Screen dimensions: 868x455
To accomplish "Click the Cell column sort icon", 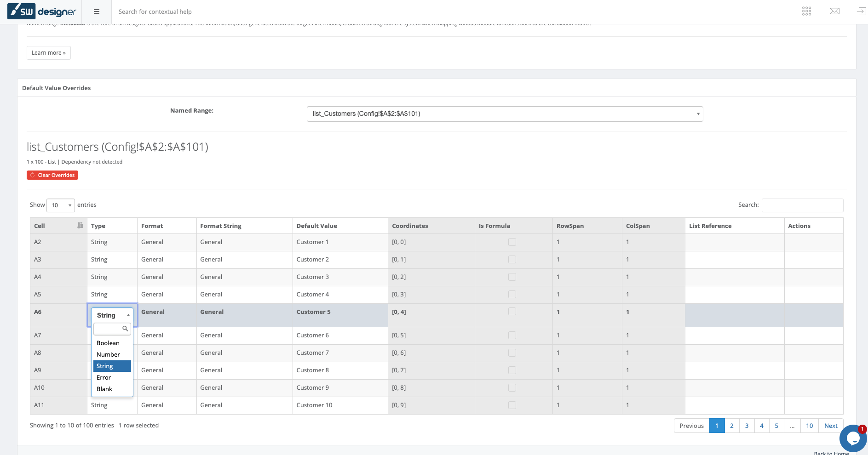I will click(80, 225).
